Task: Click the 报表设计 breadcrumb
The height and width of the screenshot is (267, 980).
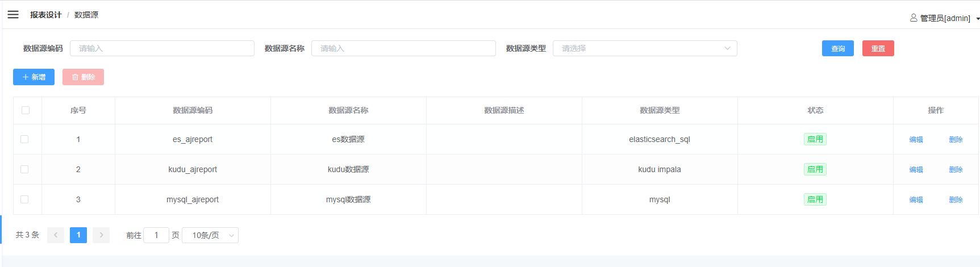Action: [x=45, y=15]
